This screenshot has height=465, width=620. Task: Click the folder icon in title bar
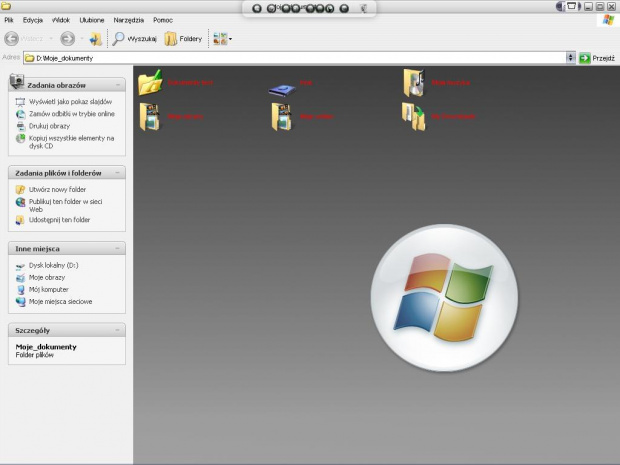6,6
